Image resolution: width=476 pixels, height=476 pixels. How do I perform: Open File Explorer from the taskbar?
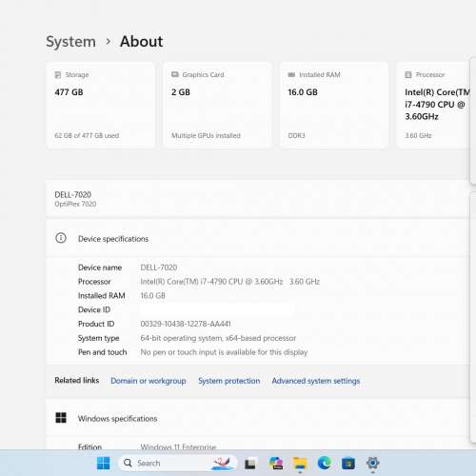click(300, 464)
